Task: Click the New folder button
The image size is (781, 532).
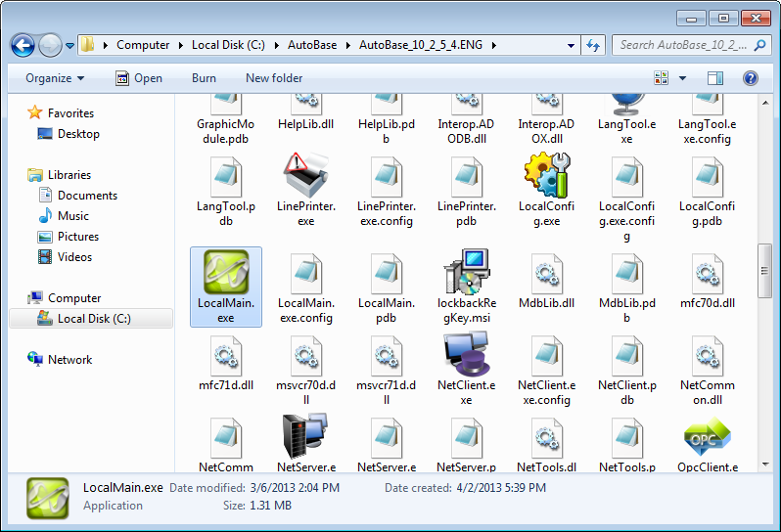Action: [x=274, y=78]
